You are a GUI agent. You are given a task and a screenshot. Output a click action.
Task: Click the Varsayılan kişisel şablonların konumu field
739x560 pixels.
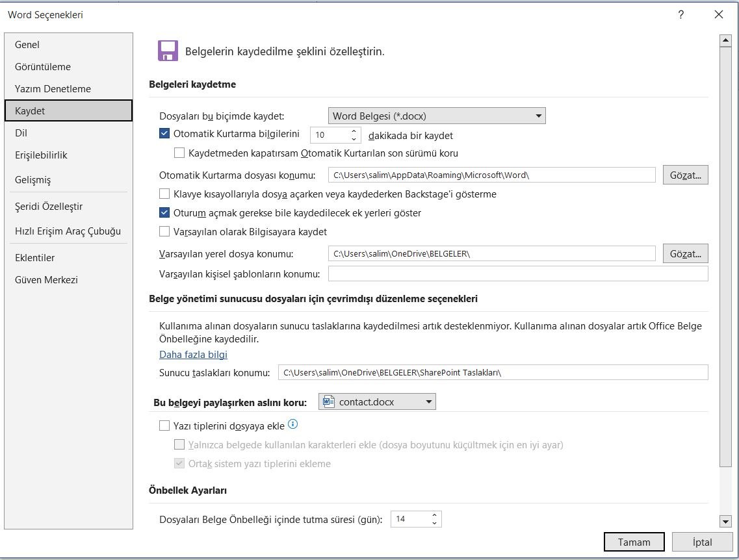[518, 274]
